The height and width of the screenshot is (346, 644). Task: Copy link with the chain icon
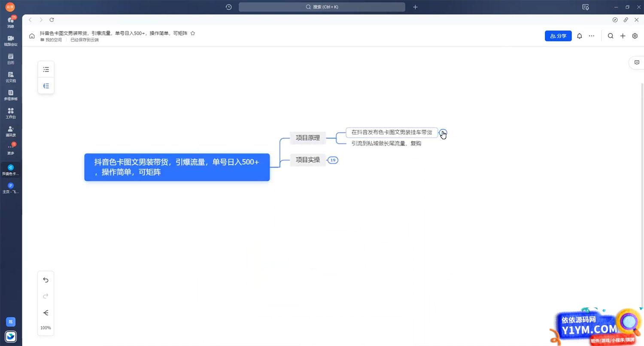626,20
